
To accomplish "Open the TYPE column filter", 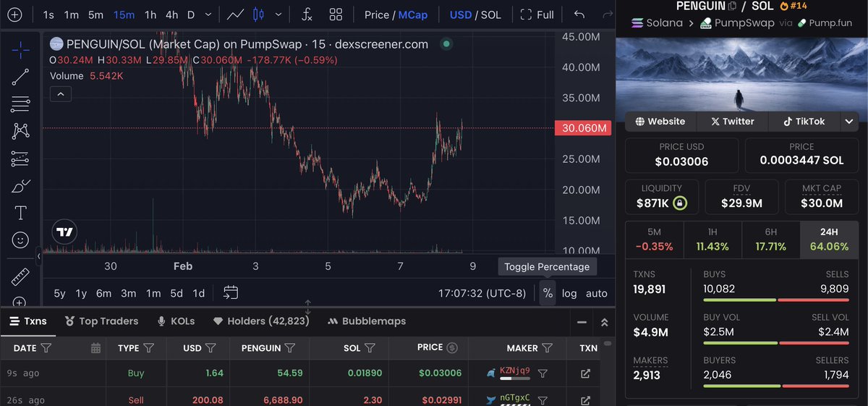I will [150, 348].
